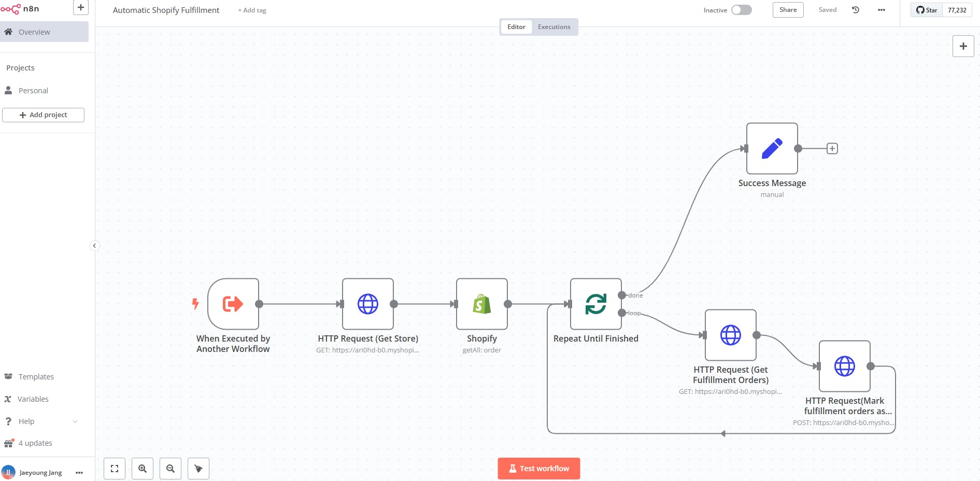Switch to the Executions tab

click(554, 27)
